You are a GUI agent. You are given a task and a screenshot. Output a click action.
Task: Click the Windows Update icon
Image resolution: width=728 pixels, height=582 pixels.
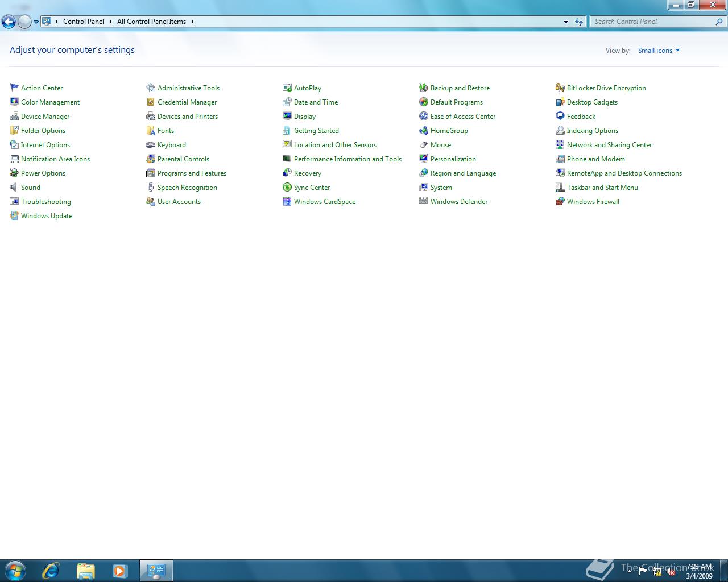(14, 215)
